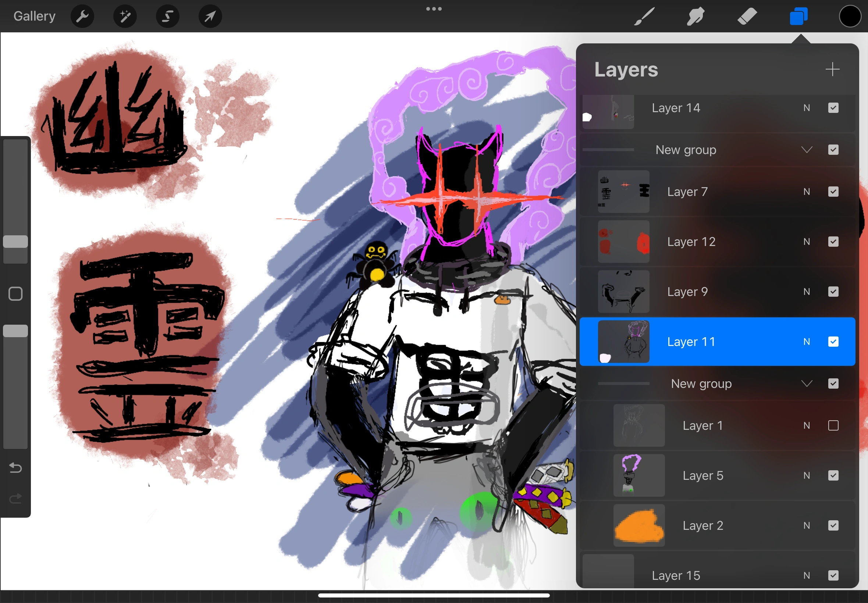The width and height of the screenshot is (868, 603).
Task: Activate the Transform arrow tool
Action: (x=210, y=16)
